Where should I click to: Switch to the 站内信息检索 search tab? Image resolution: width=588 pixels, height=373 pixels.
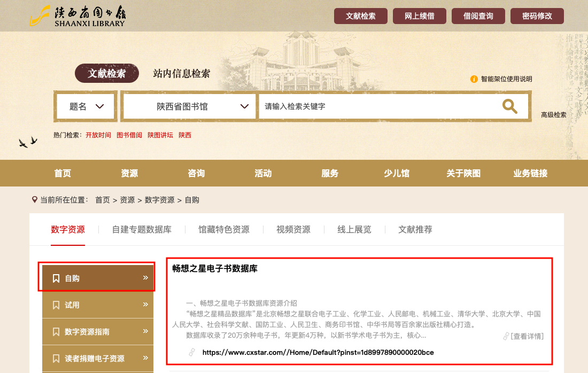tap(182, 73)
